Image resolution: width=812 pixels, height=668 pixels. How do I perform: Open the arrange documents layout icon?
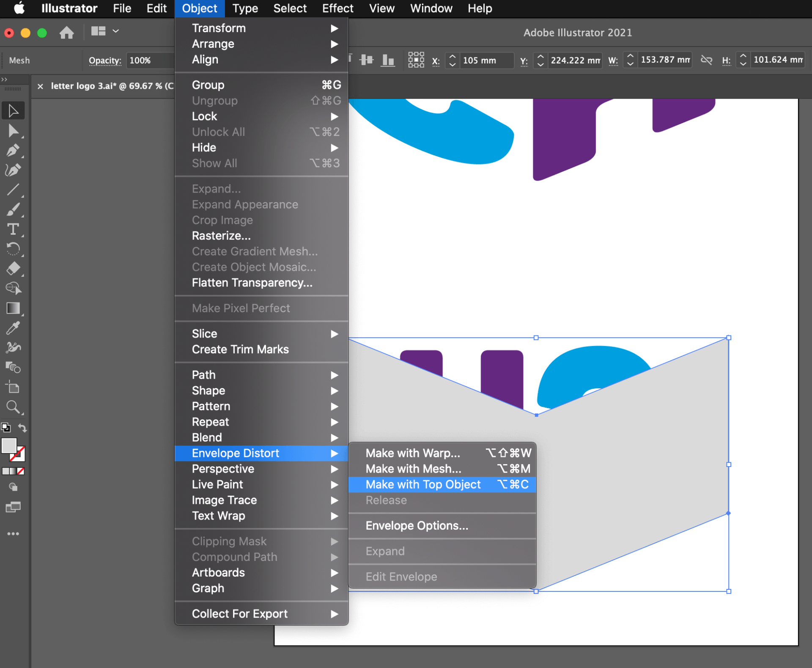pos(98,31)
